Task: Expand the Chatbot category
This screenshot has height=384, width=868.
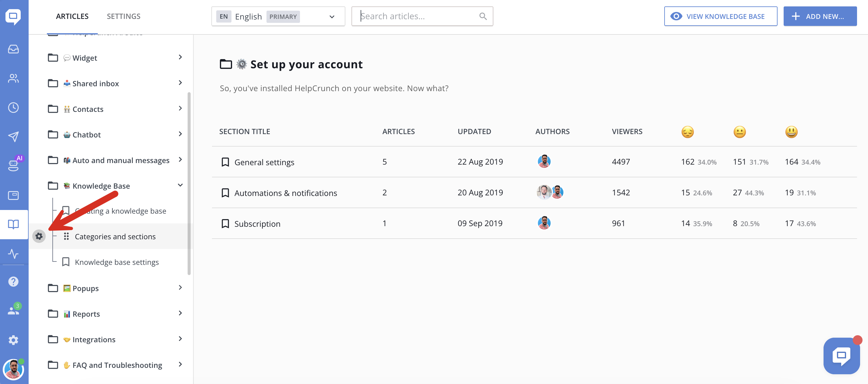Action: coord(180,134)
